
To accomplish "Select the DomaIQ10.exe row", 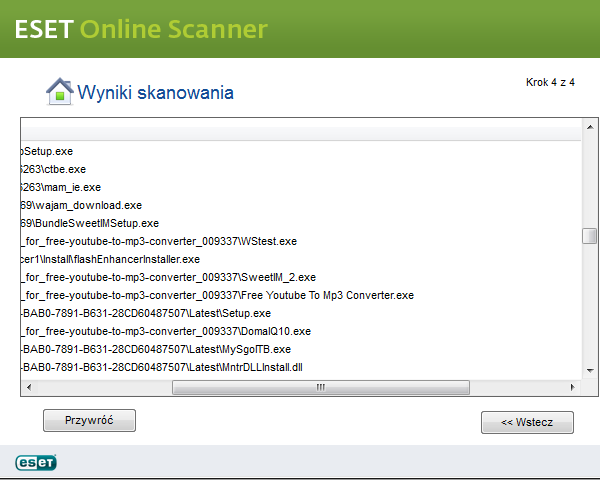I will (302, 331).
